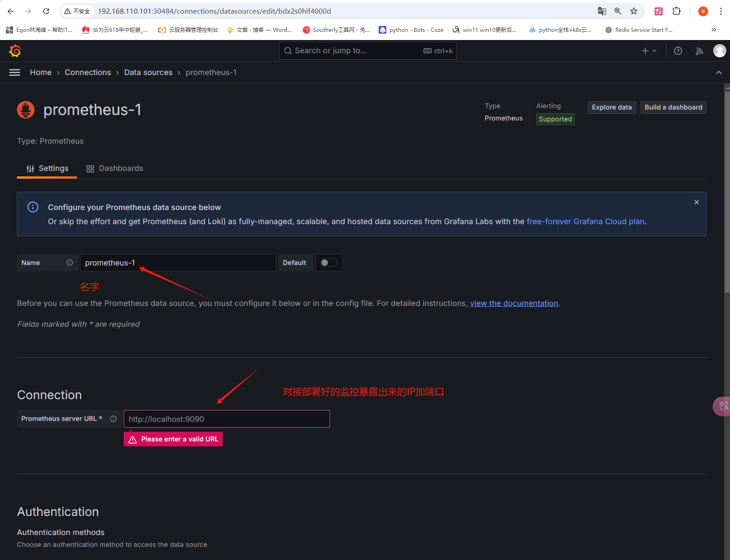Image resolution: width=730 pixels, height=560 pixels.
Task: Open the python - Bots - Coze bookmark
Action: pyautogui.click(x=411, y=30)
